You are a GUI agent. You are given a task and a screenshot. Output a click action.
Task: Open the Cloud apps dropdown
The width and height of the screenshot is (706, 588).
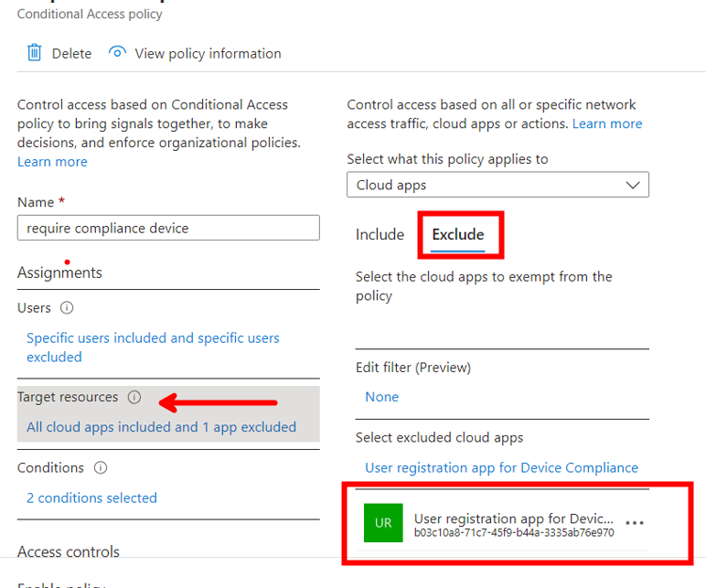(x=497, y=185)
